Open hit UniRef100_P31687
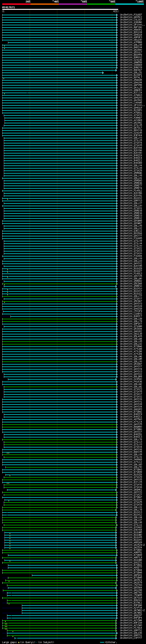146x644 pixels. 131,15
